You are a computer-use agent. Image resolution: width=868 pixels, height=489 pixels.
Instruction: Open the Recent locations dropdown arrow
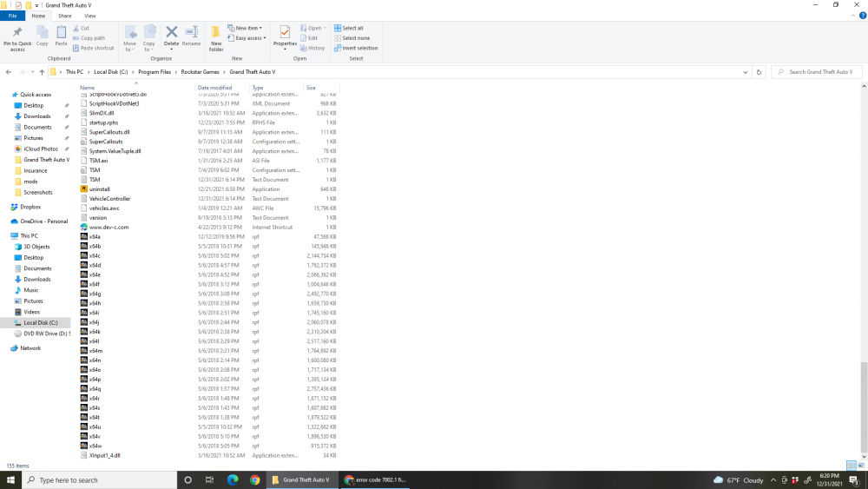[x=33, y=72]
